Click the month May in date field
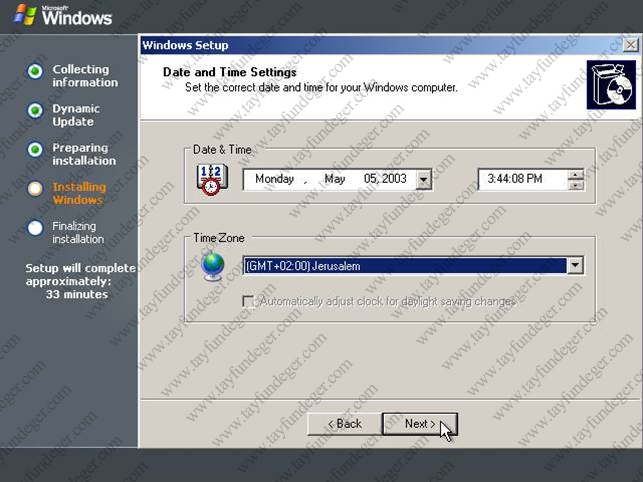The width and height of the screenshot is (643, 482). pos(335,179)
